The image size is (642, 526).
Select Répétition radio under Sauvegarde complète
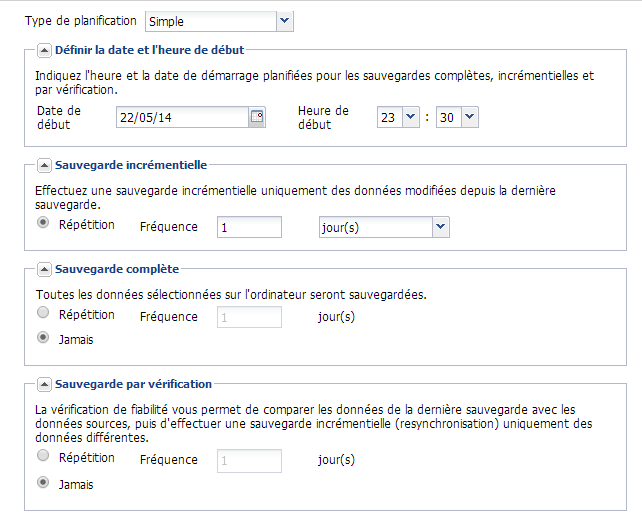point(43,313)
